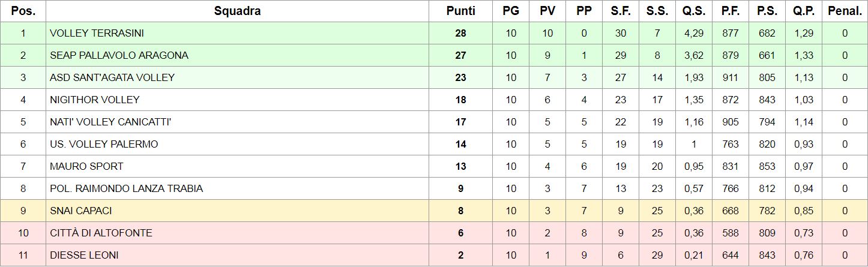Click the Punti column header
This screenshot has height=267, width=868.
point(460,11)
